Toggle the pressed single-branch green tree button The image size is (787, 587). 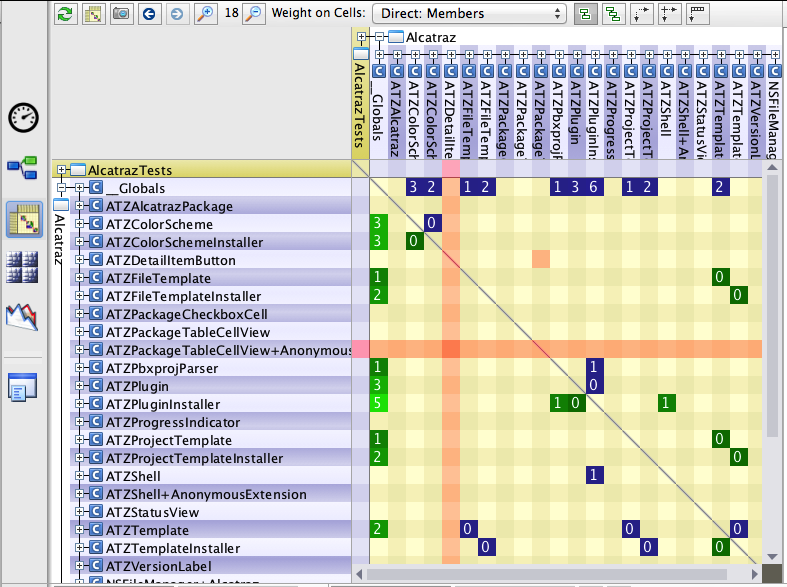[x=585, y=14]
